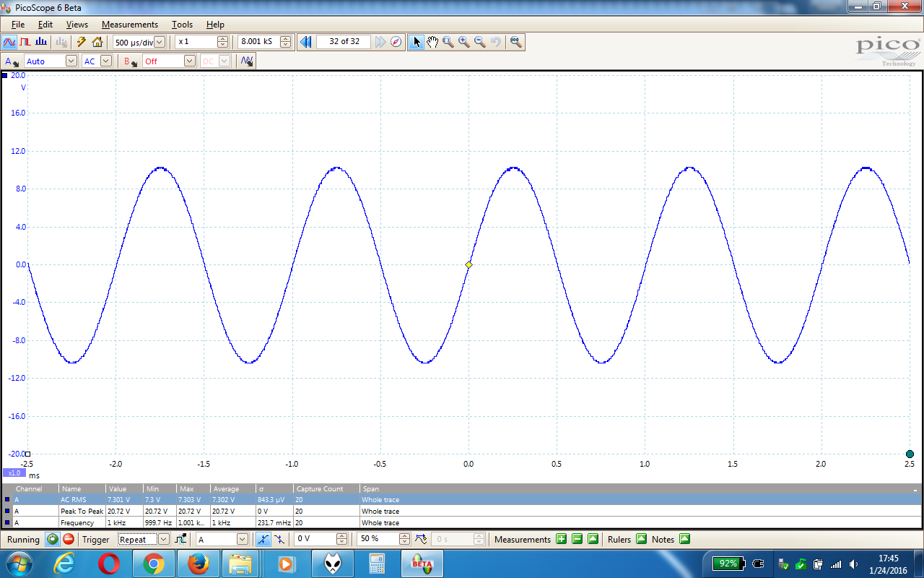Toggle the Notes panel button

coord(684,539)
